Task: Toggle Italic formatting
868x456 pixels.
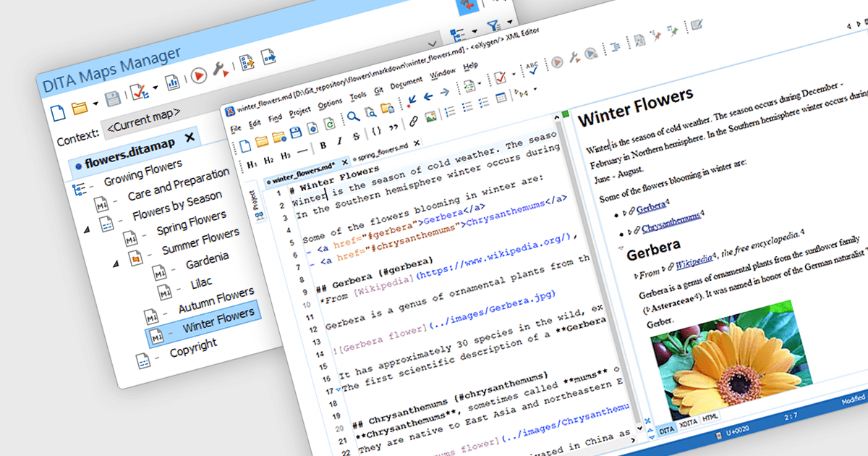Action: pos(339,141)
